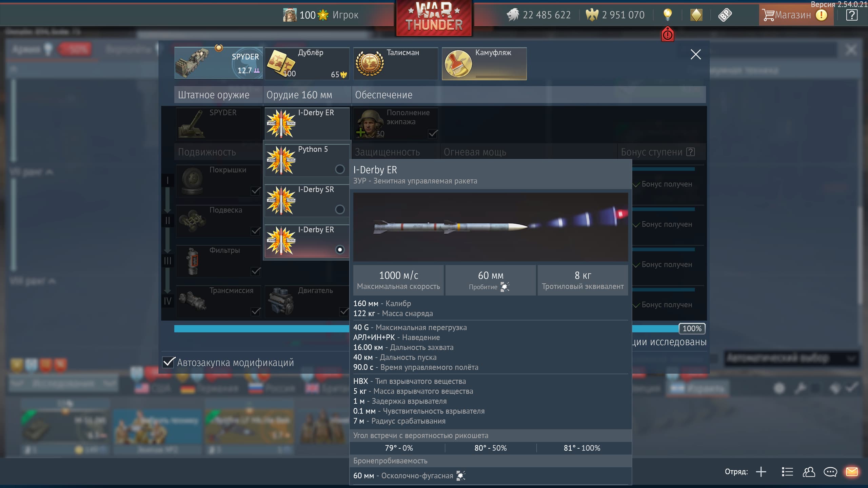868x488 pixels.
Task: Open the Талисман tab
Action: [x=395, y=63]
